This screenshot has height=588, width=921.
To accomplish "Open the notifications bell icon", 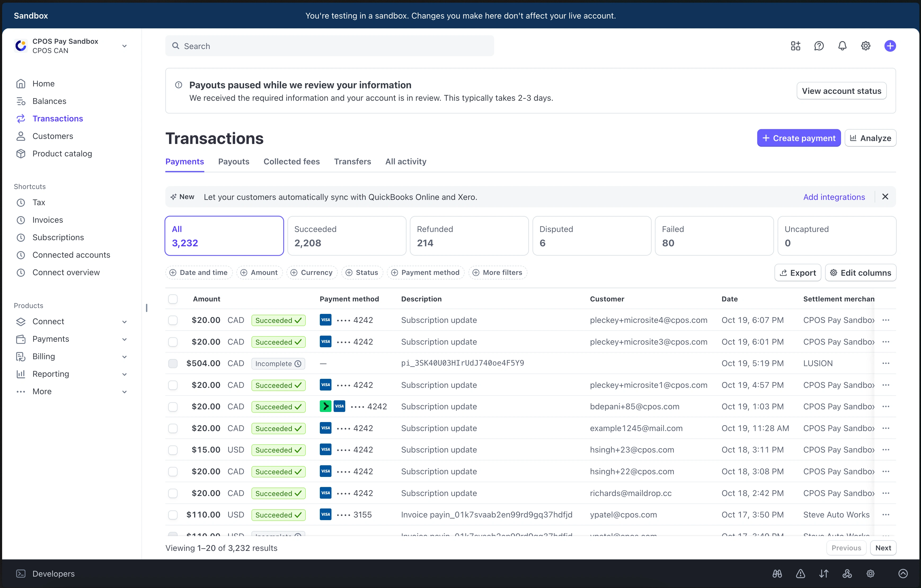I will [842, 46].
